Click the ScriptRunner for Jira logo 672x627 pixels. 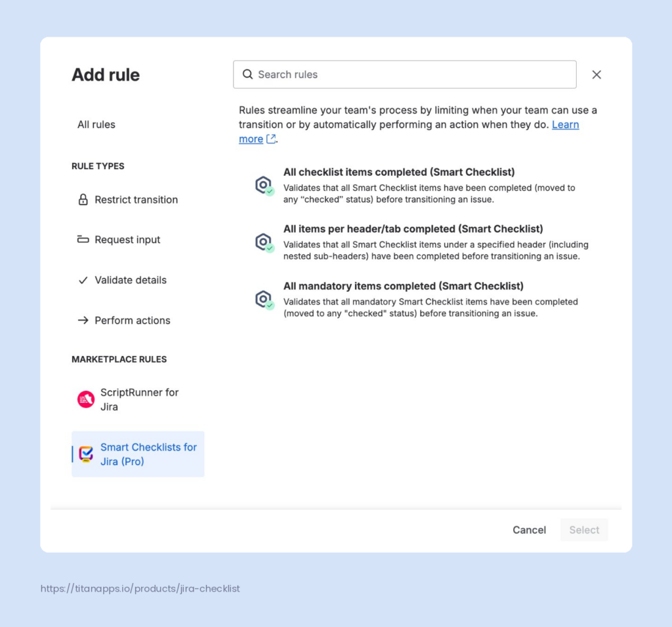pos(86,399)
